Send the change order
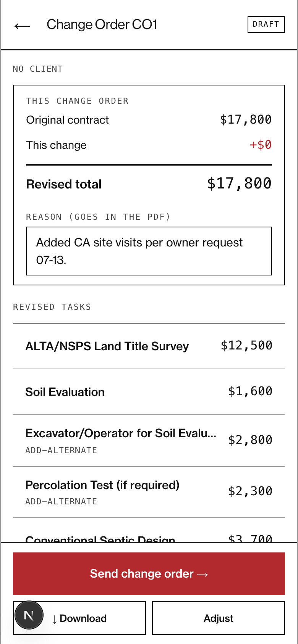This screenshot has width=298, height=644. pyautogui.click(x=149, y=574)
